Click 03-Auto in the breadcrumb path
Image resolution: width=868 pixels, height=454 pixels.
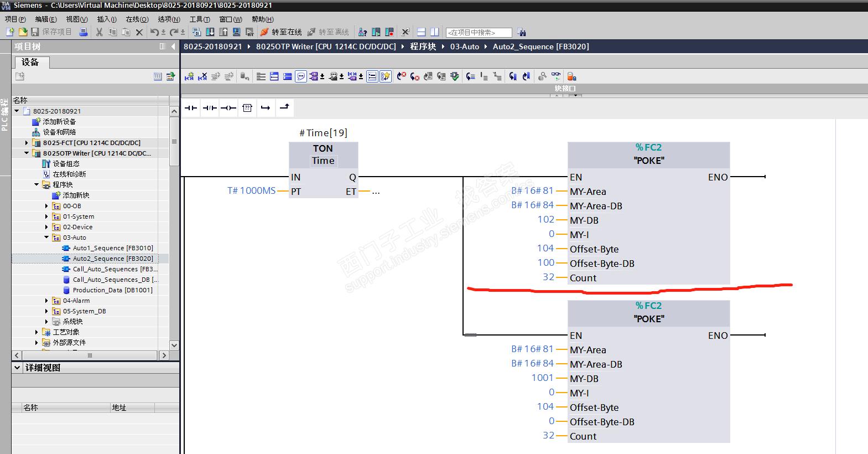click(x=465, y=47)
